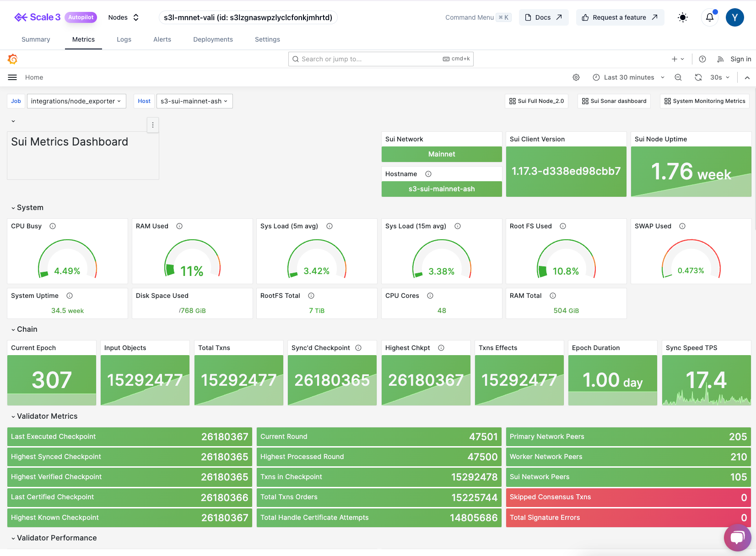The image size is (756, 556).
Task: Toggle dark mode with the theme icon
Action: pos(682,17)
